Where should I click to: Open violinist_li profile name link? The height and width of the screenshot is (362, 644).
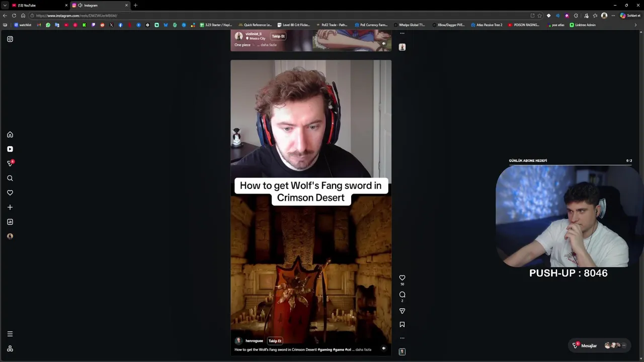(x=254, y=34)
